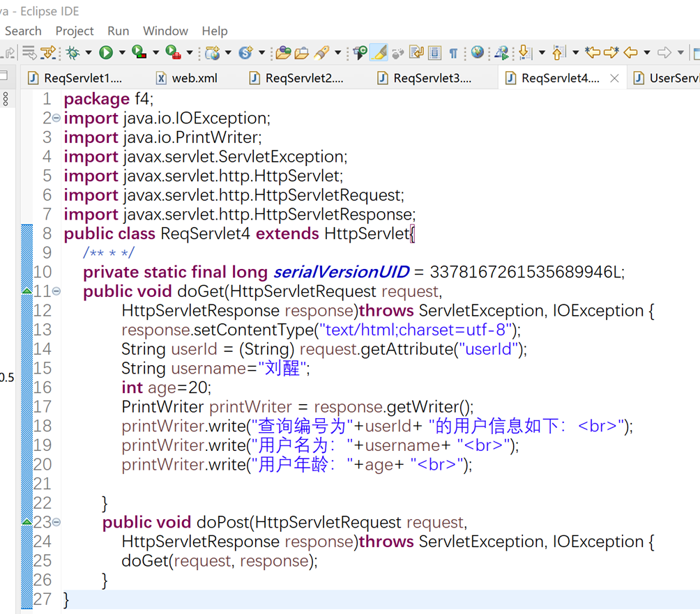Place cursor on the closing brace at line 27
700x614 pixels.
(66, 599)
